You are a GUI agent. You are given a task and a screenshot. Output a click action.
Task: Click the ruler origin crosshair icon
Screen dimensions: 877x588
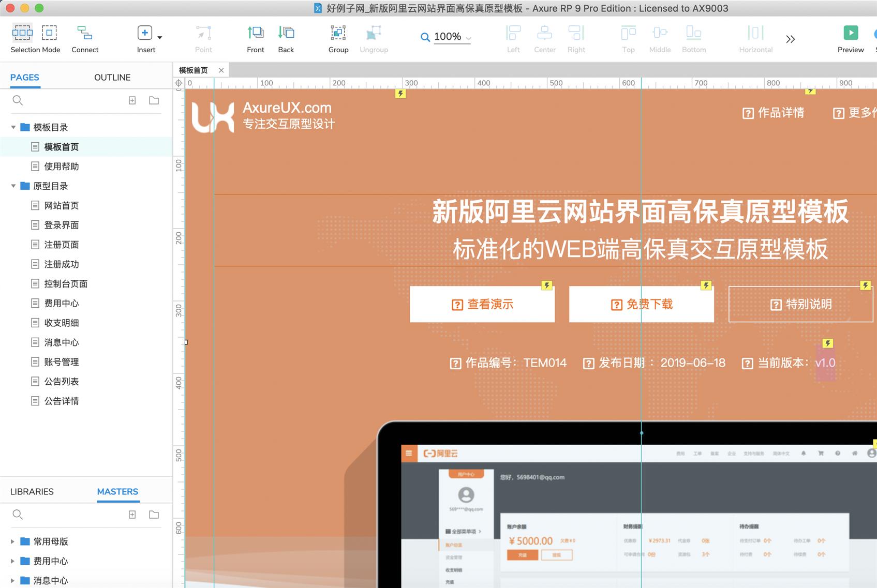(179, 83)
